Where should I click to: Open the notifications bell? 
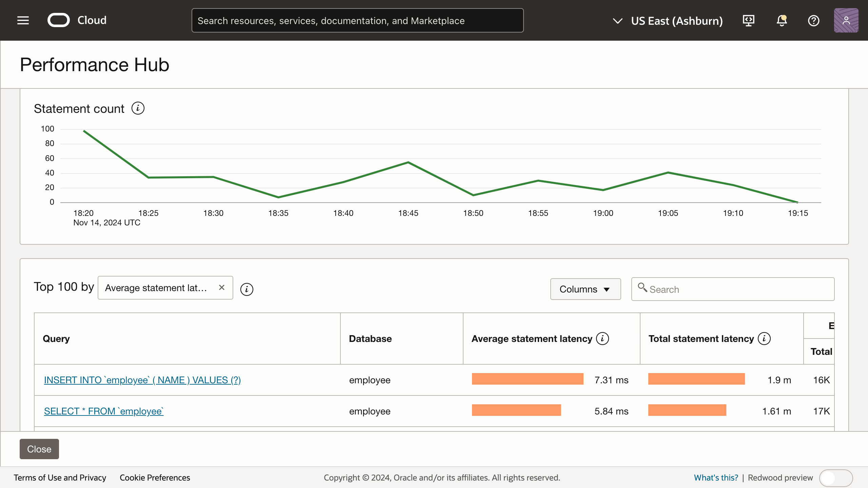[781, 20]
